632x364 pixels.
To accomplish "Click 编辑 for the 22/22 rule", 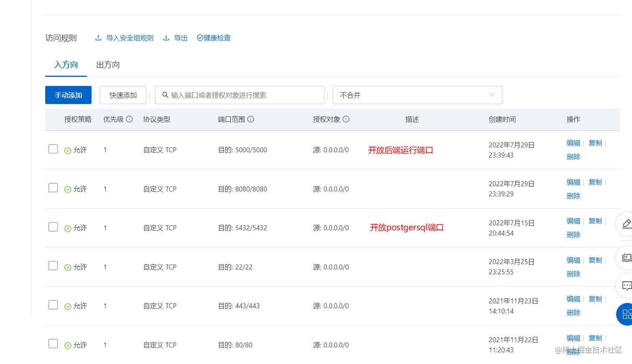I will (573, 260).
